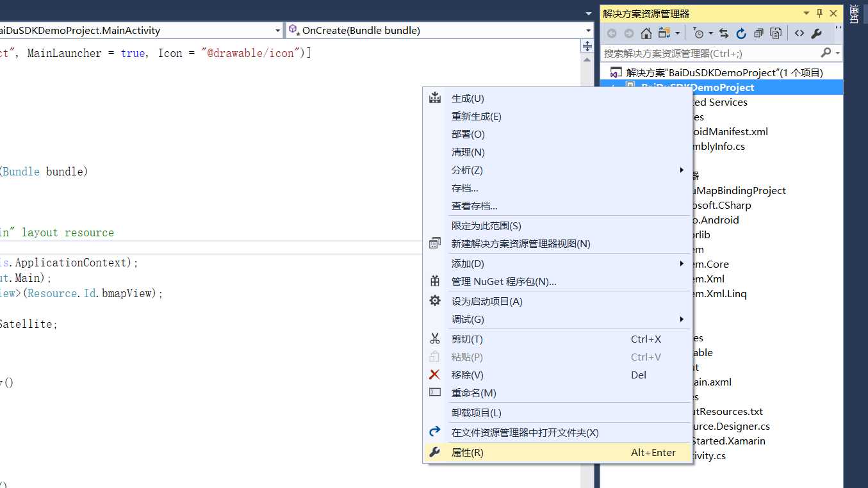Select the ed Services tree item
Screen dimensions: 868x488
720,102
